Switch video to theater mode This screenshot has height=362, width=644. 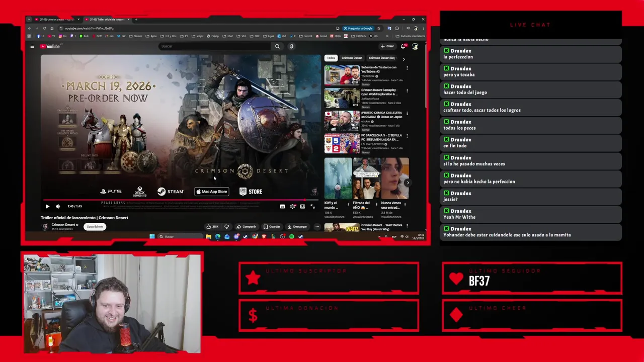pyautogui.click(x=302, y=206)
